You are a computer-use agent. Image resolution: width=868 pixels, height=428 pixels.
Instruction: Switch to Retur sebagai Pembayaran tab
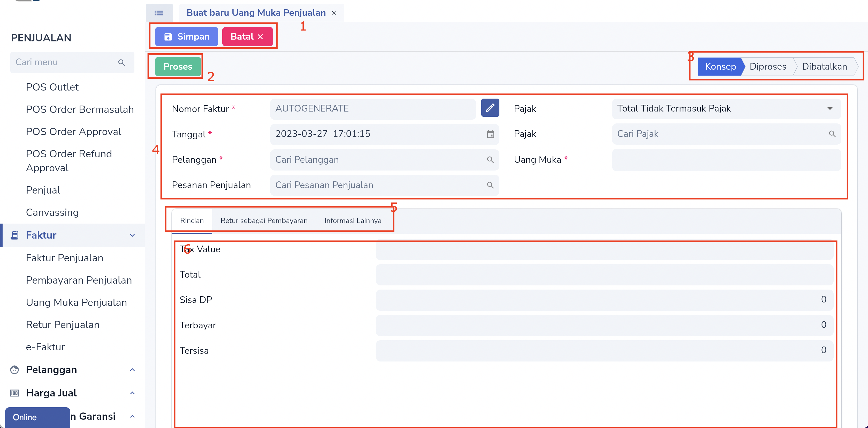[264, 220]
